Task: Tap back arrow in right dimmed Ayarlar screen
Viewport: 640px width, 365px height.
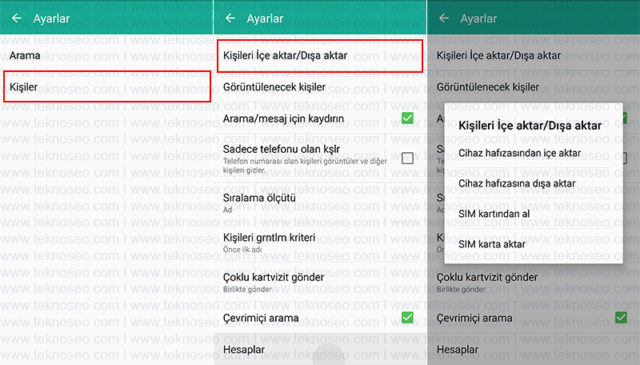Action: coord(444,18)
